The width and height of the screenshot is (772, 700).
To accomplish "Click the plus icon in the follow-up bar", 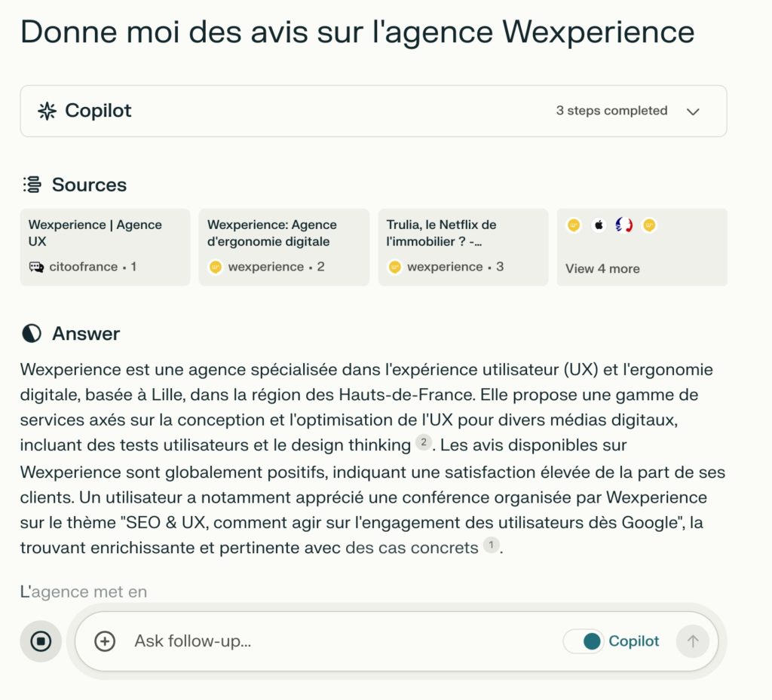I will [x=104, y=641].
